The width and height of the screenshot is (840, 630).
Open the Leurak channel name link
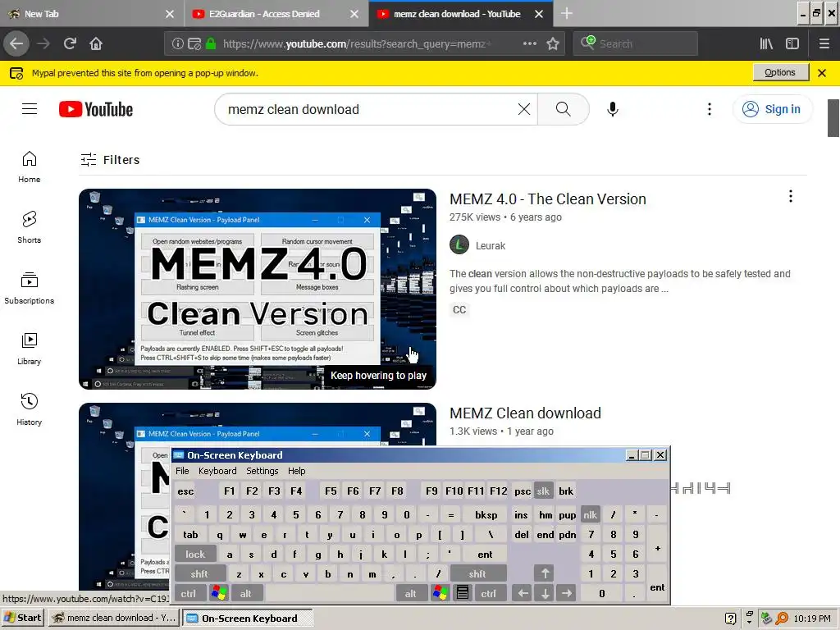[x=491, y=245]
